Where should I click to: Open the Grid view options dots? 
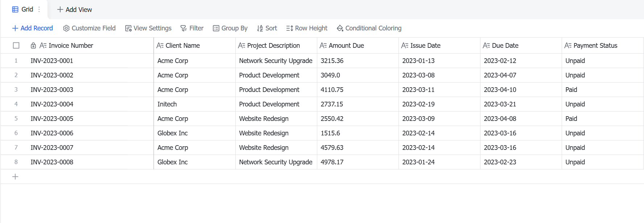pyautogui.click(x=39, y=9)
